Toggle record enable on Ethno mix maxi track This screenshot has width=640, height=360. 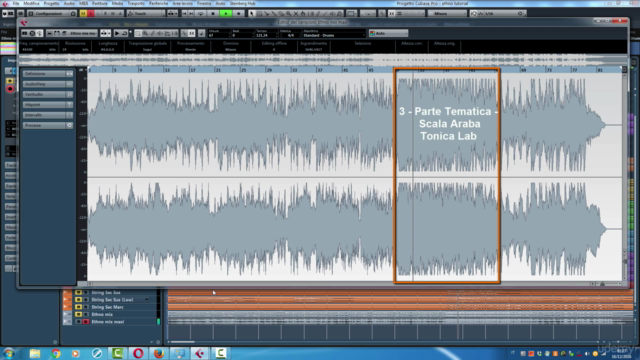click(86, 322)
